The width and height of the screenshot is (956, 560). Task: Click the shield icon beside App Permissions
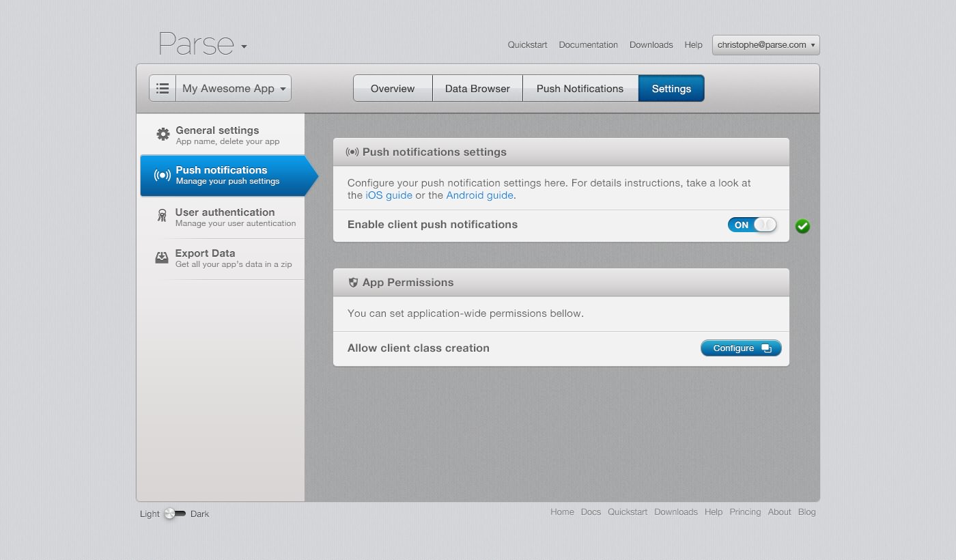pos(353,282)
